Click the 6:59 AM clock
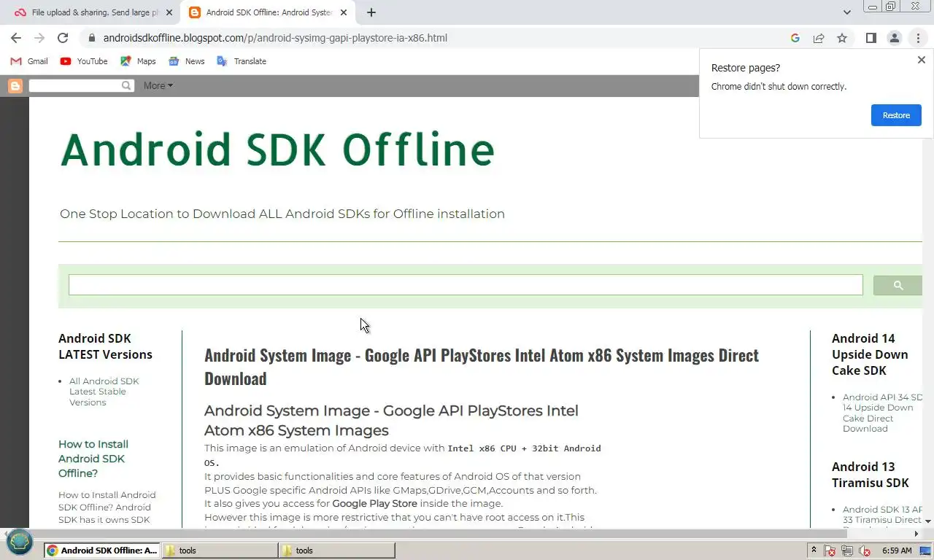 (x=897, y=551)
